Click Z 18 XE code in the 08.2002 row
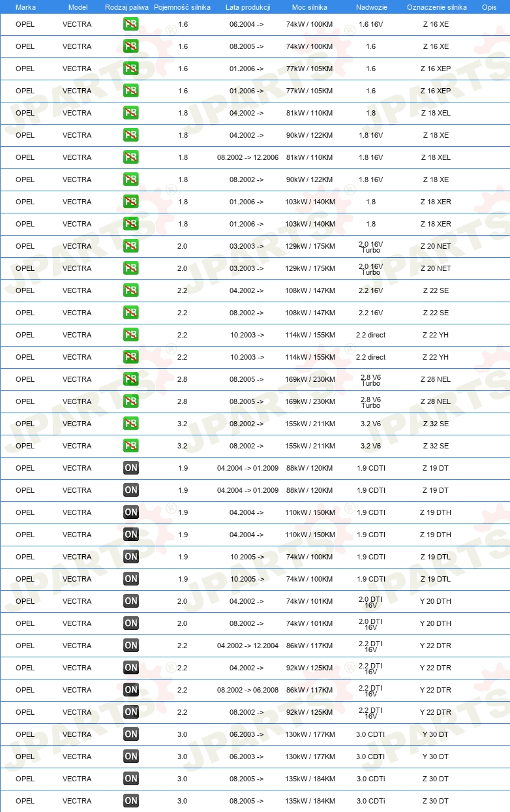Viewport: 510px width, 812px height. point(436,180)
